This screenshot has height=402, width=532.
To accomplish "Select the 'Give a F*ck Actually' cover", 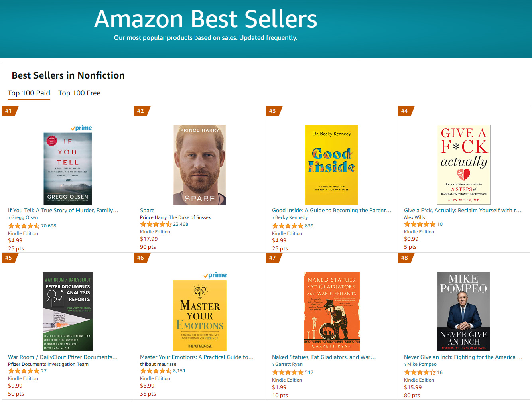I will tap(463, 164).
